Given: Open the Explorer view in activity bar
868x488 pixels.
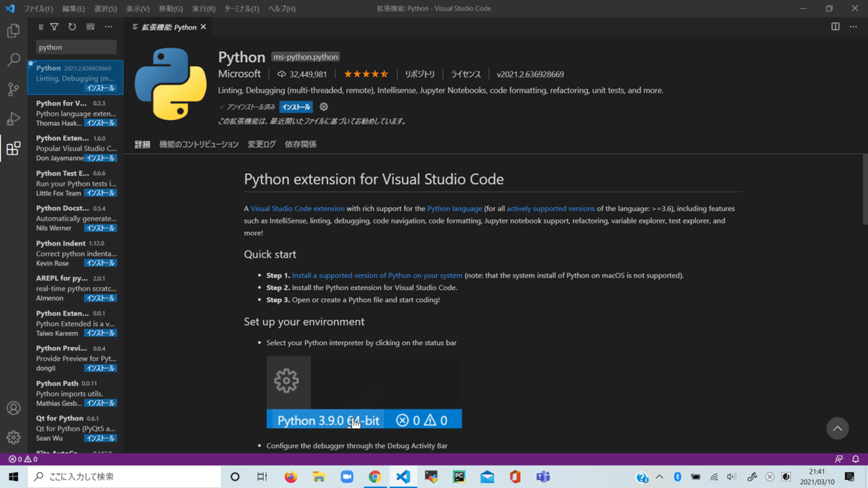Looking at the screenshot, I should point(13,30).
